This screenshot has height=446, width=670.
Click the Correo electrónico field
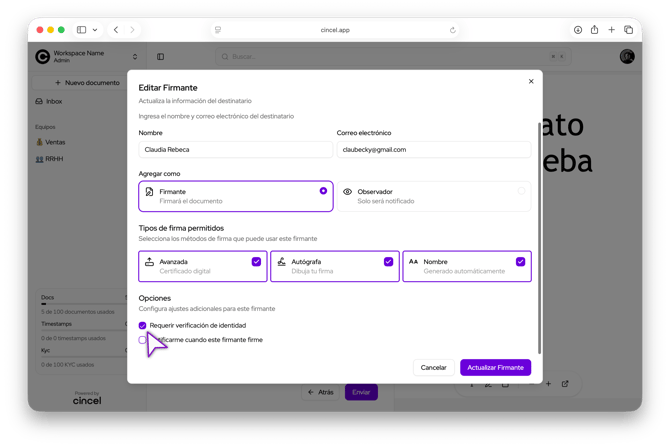[433, 149]
